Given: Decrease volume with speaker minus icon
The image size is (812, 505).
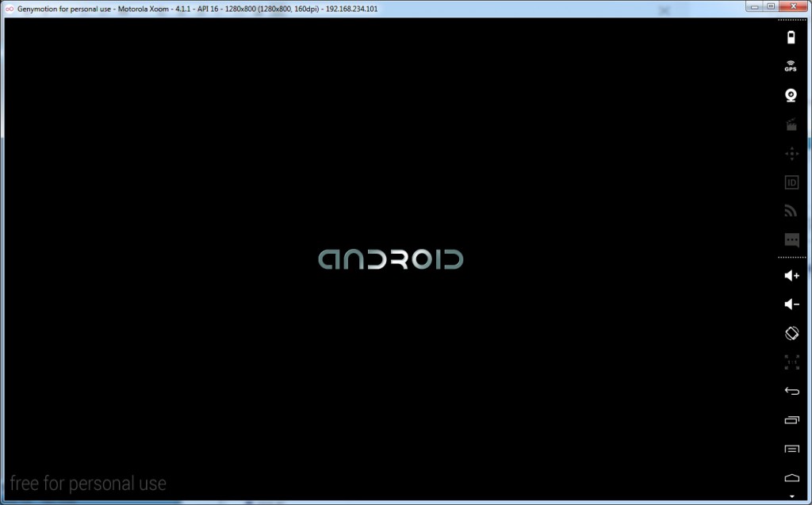Looking at the screenshot, I should (791, 304).
